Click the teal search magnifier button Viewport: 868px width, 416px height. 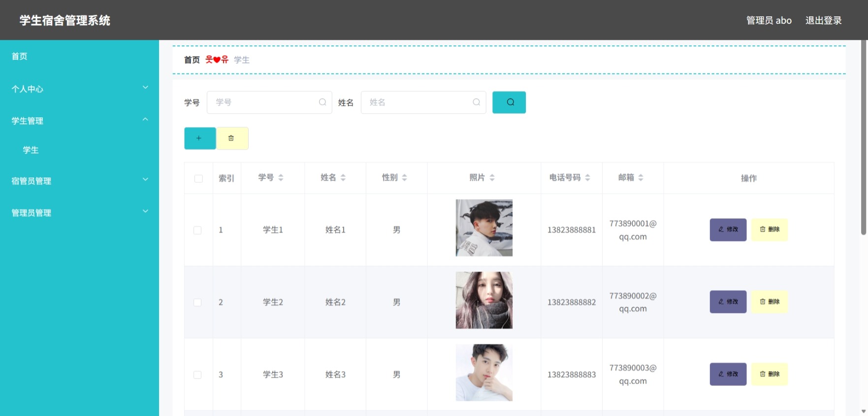tap(509, 102)
